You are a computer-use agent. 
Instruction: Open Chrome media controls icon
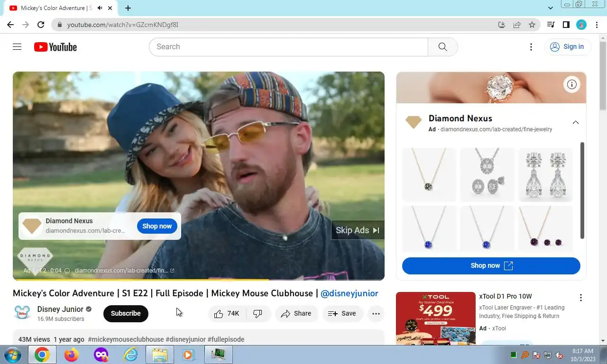click(551, 25)
